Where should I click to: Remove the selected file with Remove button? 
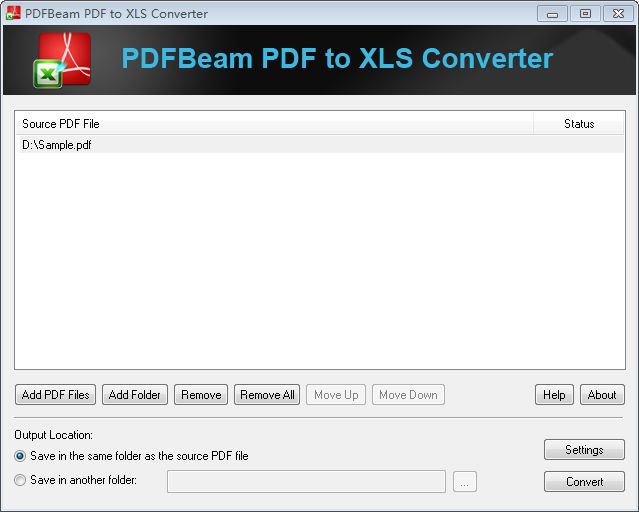click(x=201, y=395)
